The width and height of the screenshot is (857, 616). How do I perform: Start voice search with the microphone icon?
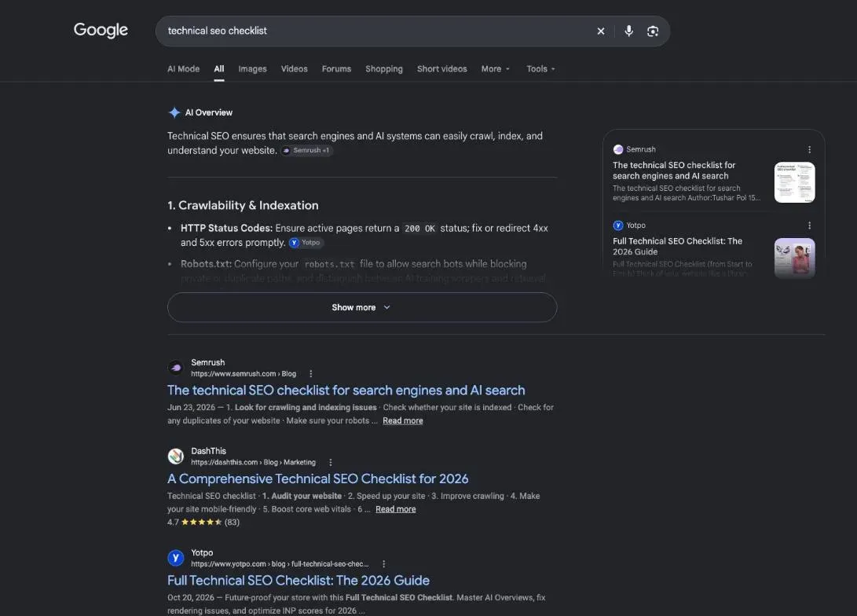(628, 31)
